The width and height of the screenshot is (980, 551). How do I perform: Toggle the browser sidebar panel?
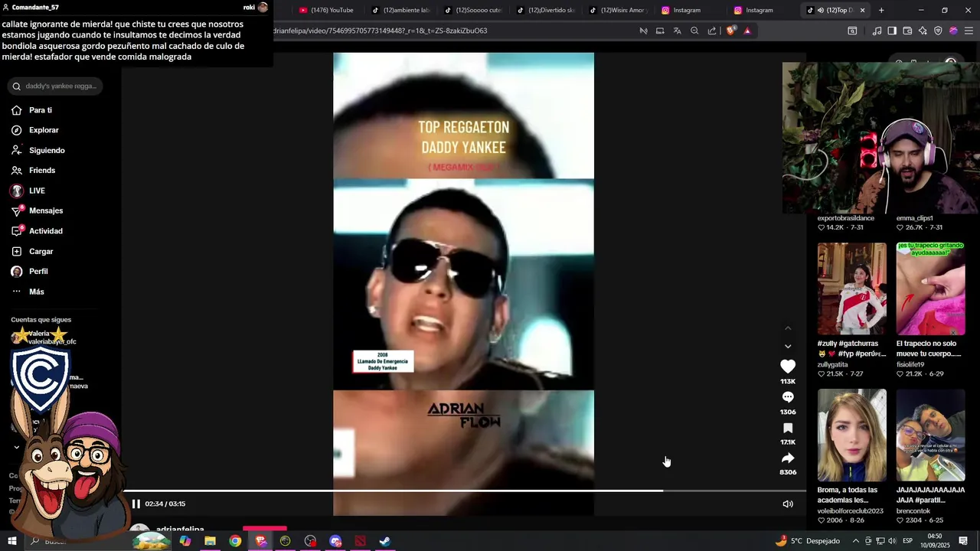[x=892, y=31]
